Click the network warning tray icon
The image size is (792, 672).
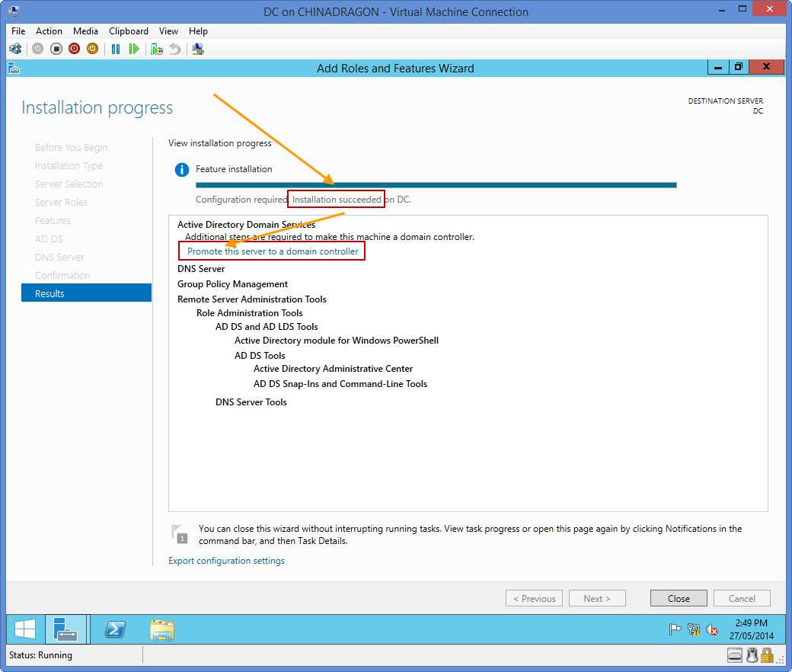pos(694,629)
